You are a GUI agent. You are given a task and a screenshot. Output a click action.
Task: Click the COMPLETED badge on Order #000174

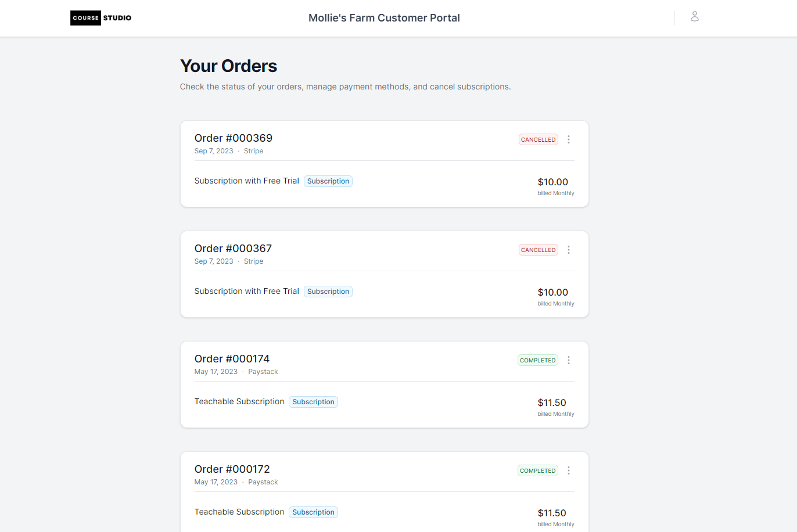coord(537,360)
